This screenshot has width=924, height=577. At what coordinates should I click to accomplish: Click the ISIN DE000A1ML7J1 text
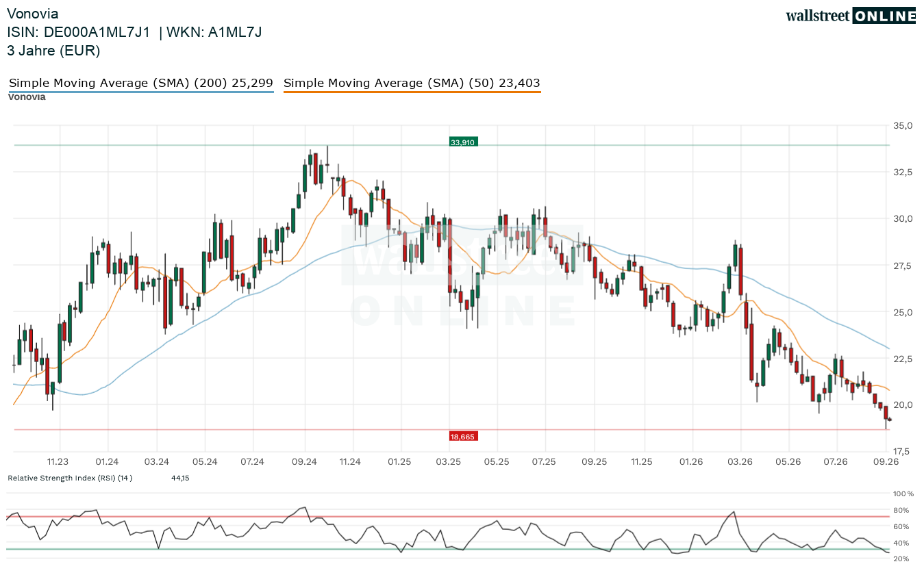[78, 32]
